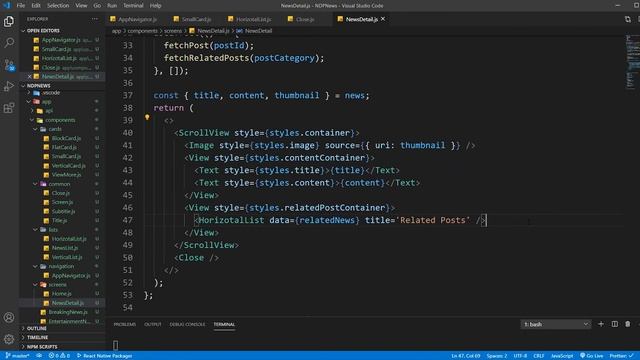Close NewsDetail.js in the Open Editors list
The height and width of the screenshot is (360, 640).
tap(30, 76)
